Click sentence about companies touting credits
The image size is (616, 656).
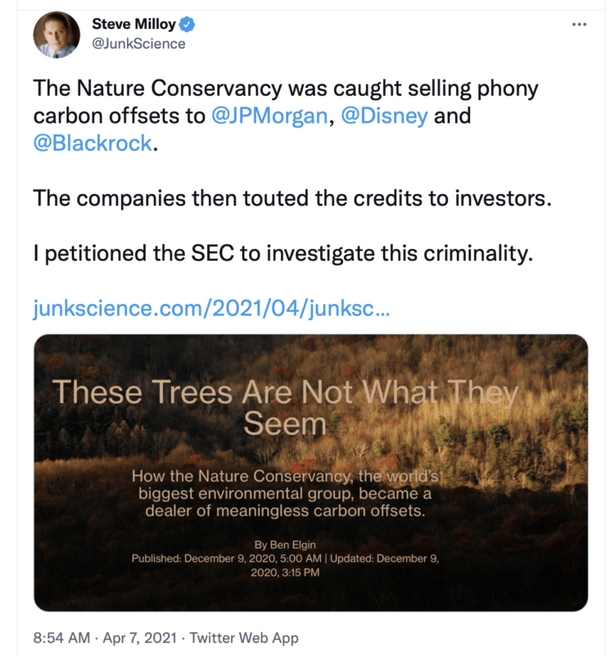291,198
